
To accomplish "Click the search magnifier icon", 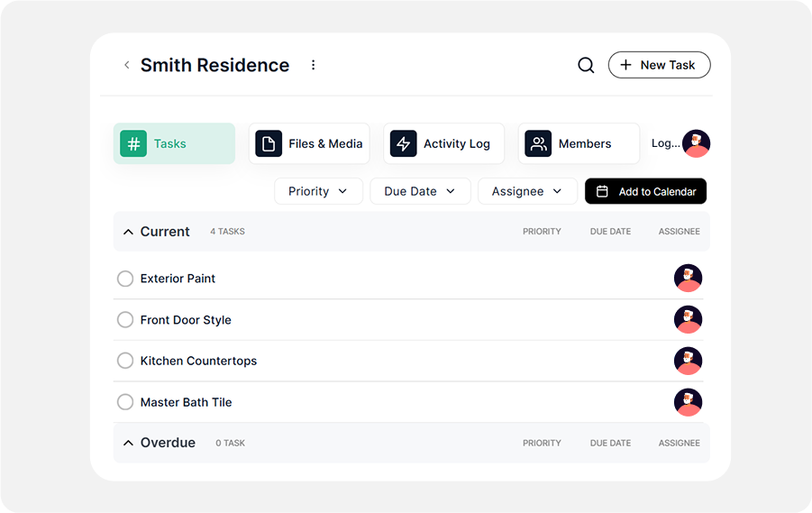I will (586, 65).
